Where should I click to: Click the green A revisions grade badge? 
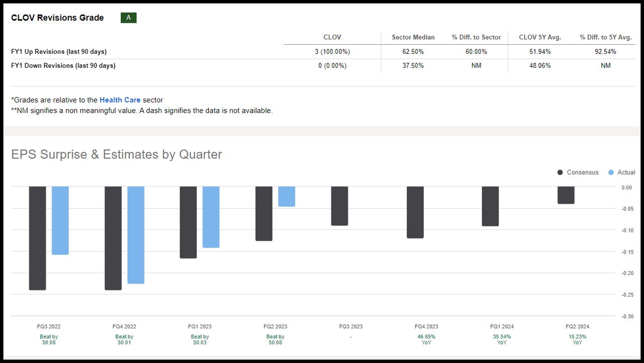[129, 18]
